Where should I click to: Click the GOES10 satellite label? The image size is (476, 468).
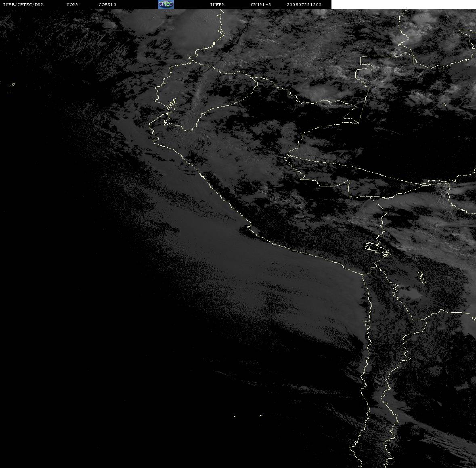pyautogui.click(x=107, y=4)
